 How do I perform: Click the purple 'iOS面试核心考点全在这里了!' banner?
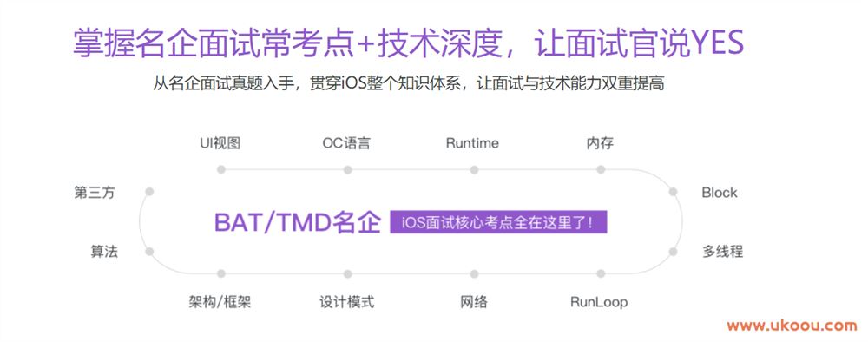pyautogui.click(x=498, y=222)
